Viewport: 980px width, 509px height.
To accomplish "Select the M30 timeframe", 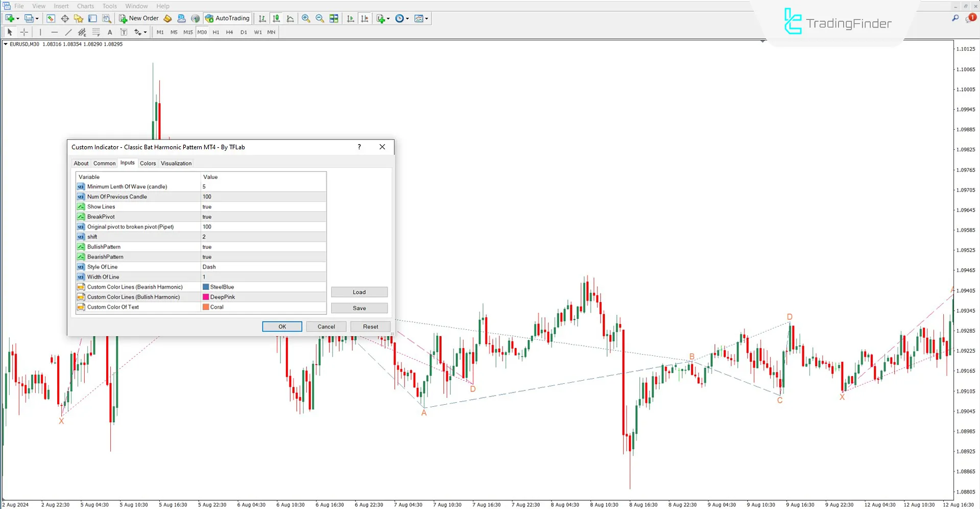I will [x=202, y=32].
